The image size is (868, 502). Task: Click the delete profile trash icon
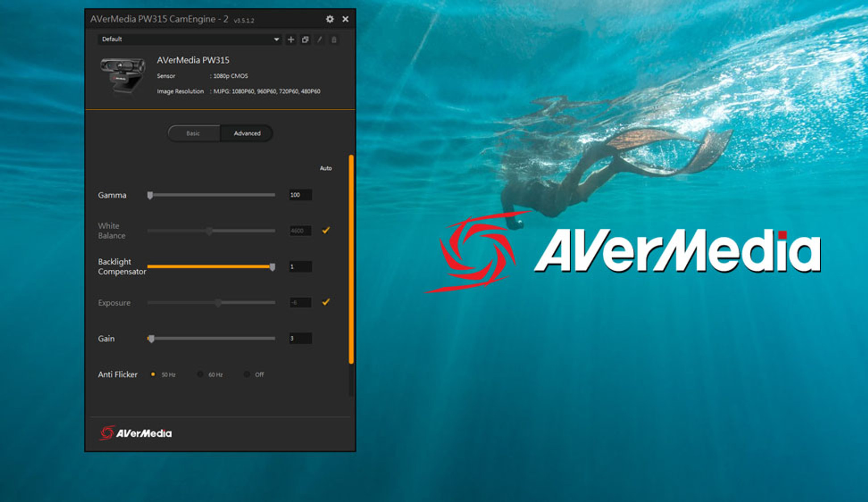(334, 39)
